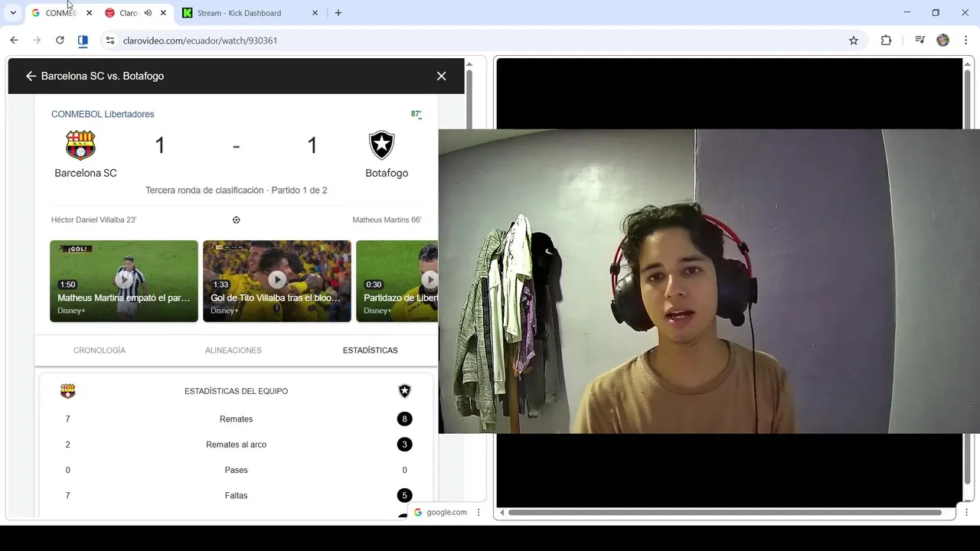Close the match details panel
Viewport: 980px width, 551px height.
pyautogui.click(x=441, y=76)
